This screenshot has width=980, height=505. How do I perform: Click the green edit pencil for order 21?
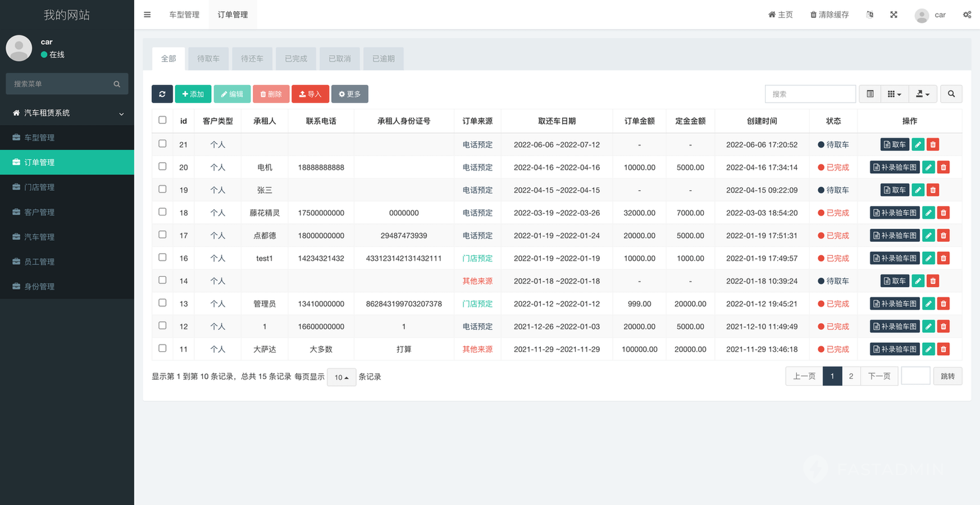[x=918, y=145]
